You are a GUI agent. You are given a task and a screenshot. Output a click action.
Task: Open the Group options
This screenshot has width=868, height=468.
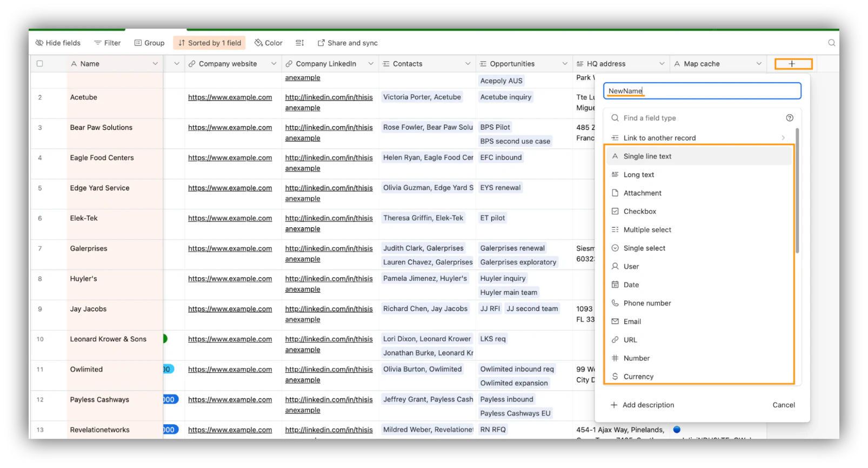149,43
